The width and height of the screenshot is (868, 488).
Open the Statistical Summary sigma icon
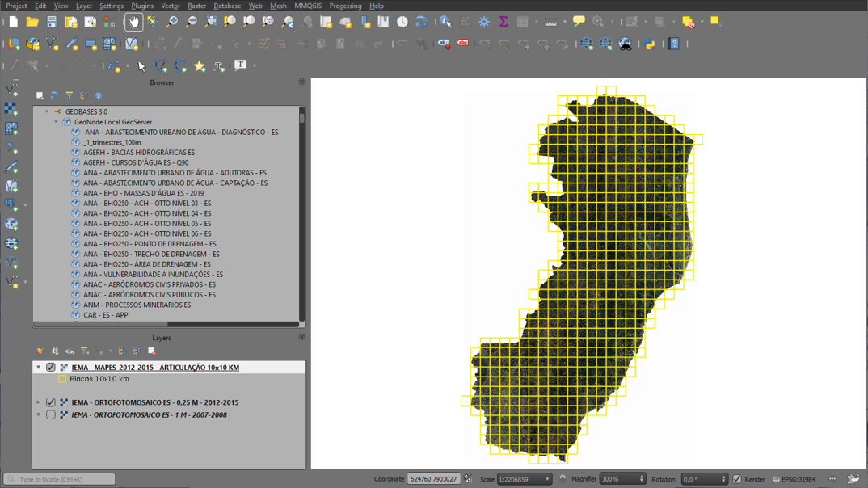tap(504, 22)
